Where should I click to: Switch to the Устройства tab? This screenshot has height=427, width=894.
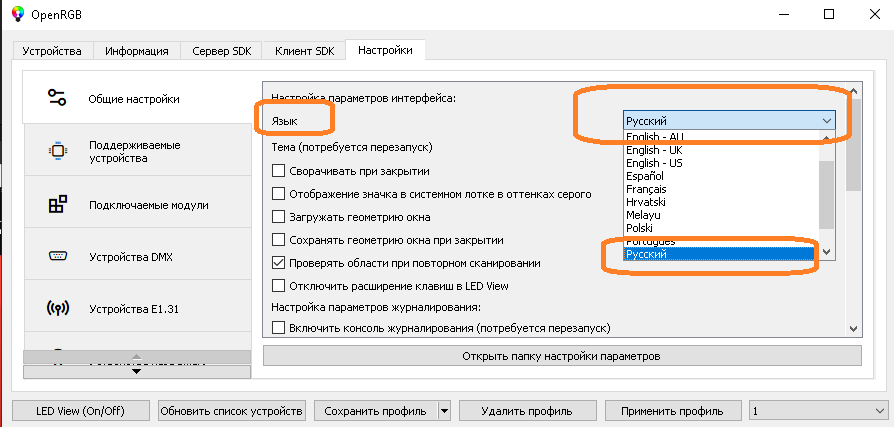point(52,51)
